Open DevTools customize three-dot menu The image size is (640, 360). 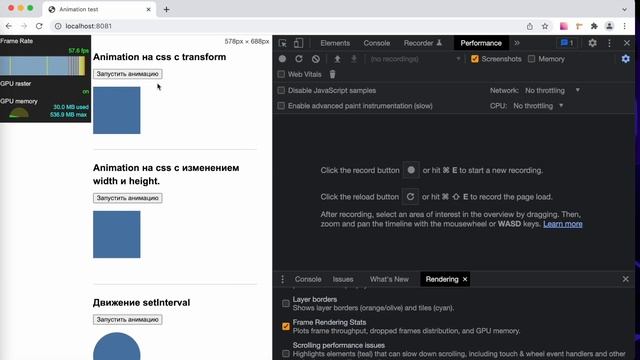pyautogui.click(x=609, y=43)
